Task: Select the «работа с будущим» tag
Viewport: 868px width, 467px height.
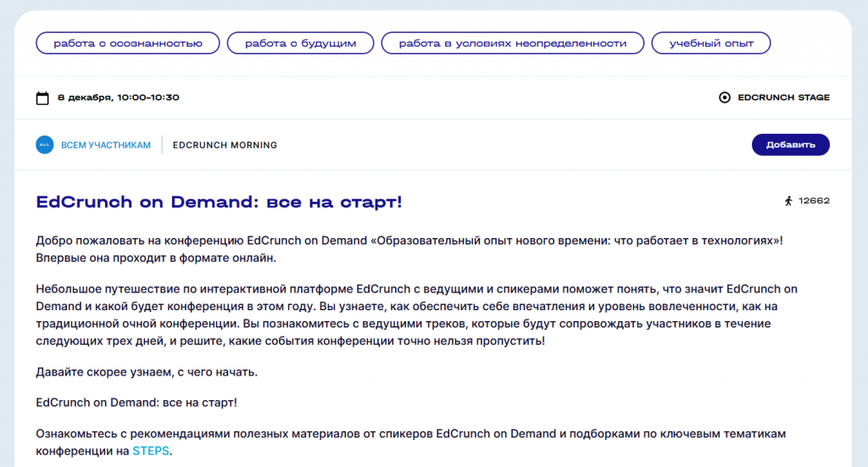Action: click(301, 43)
